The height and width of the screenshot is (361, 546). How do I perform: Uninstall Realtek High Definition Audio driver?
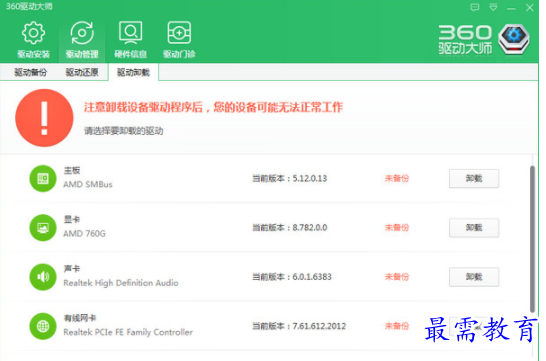click(x=474, y=277)
